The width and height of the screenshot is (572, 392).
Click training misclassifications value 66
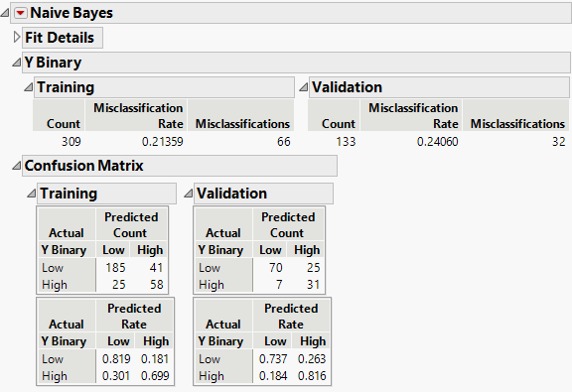point(283,142)
